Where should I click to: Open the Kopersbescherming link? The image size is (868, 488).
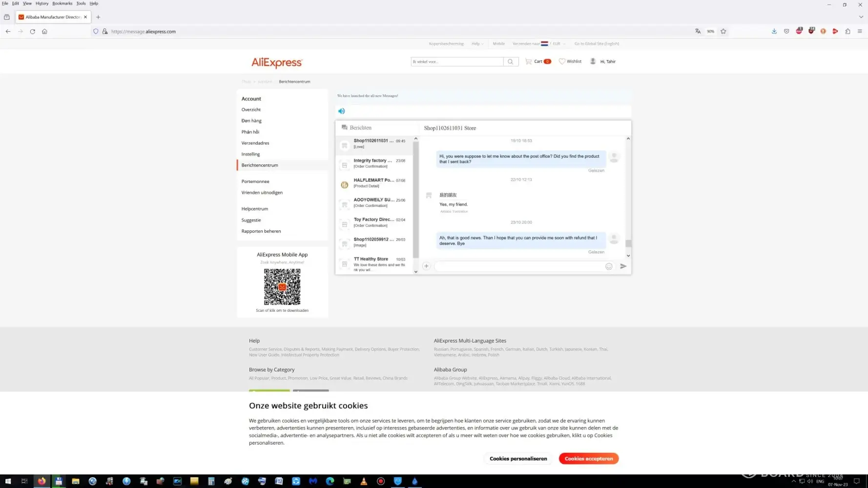coord(446,43)
